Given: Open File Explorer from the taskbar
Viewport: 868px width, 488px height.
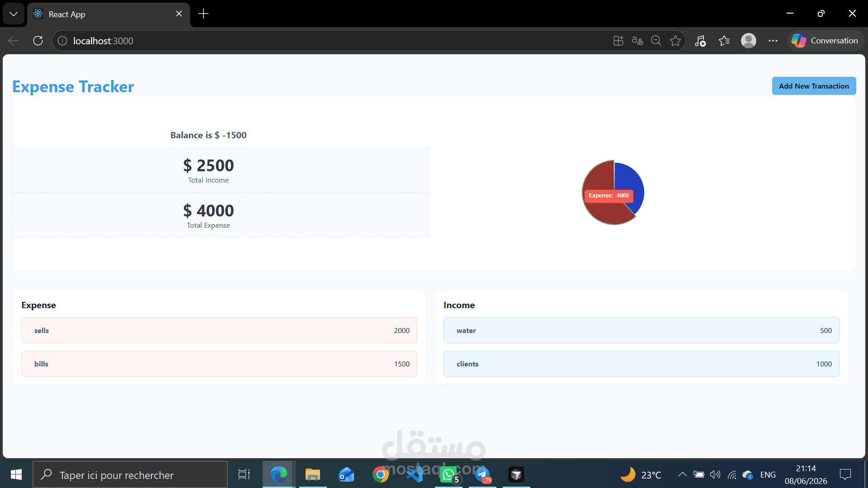Looking at the screenshot, I should tap(312, 474).
